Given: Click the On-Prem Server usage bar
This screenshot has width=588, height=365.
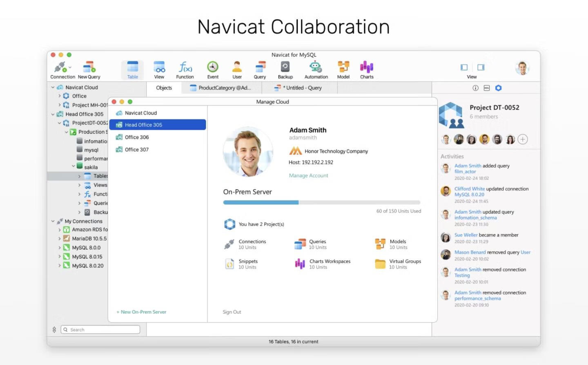Looking at the screenshot, I should coord(322,202).
